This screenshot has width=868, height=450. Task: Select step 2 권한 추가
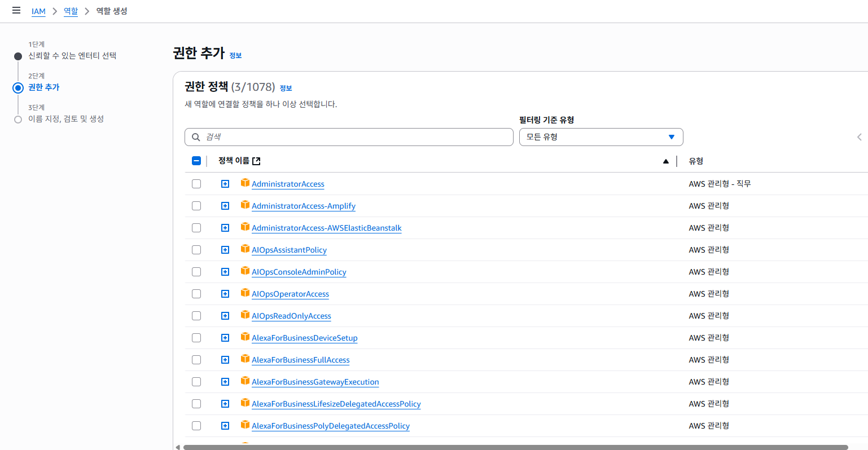43,87
